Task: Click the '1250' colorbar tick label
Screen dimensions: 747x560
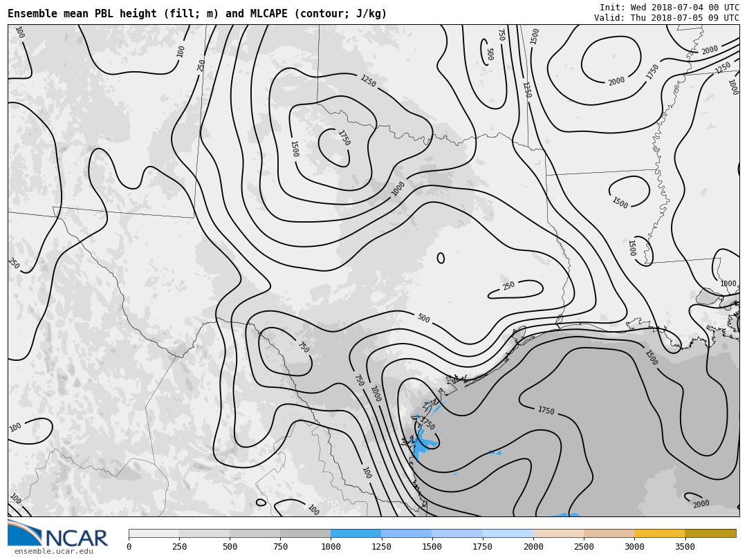Action: (x=381, y=546)
